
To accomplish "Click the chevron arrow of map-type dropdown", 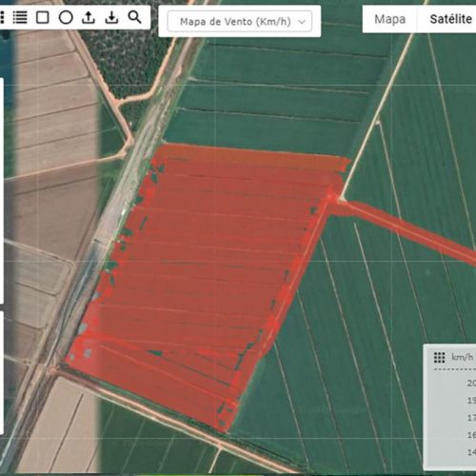I will [x=302, y=22].
